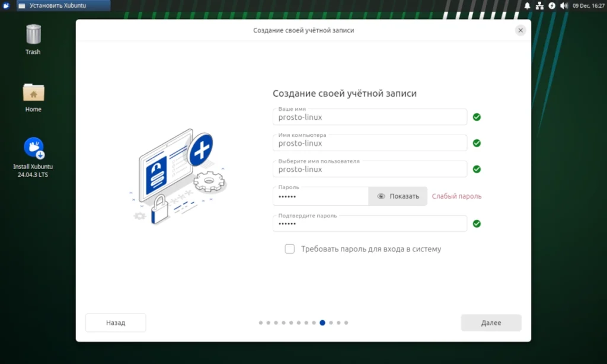Viewport: 607px width, 364px height.
Task: Toggle password visibility with Показать button
Action: tap(398, 196)
